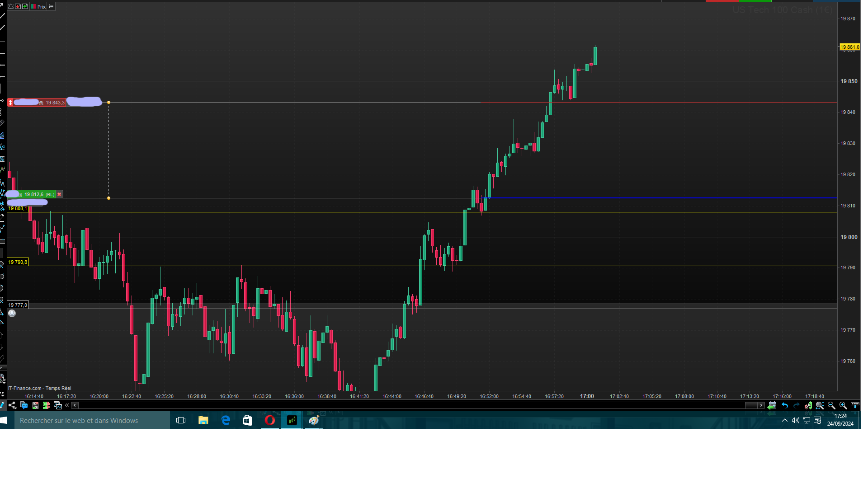Click the blue chat bubble comment icon
This screenshot has width=868, height=488.
pyautogui.click(x=24, y=406)
